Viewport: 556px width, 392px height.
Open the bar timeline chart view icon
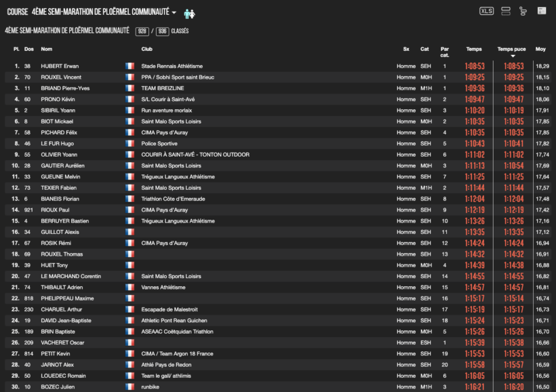(x=523, y=11)
